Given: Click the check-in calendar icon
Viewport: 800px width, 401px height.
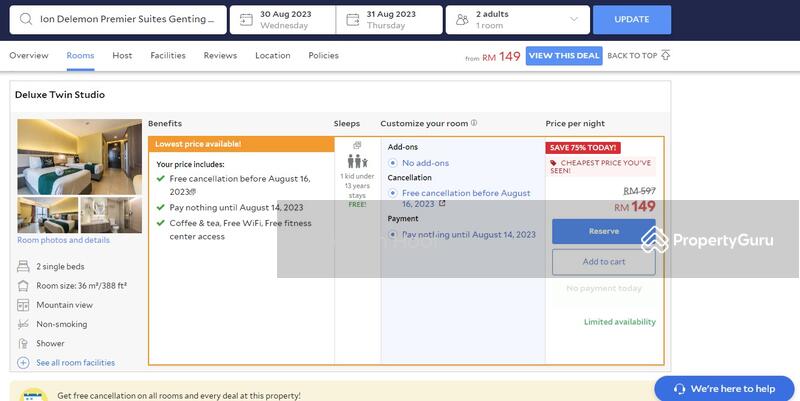Looking at the screenshot, I should coord(244,19).
